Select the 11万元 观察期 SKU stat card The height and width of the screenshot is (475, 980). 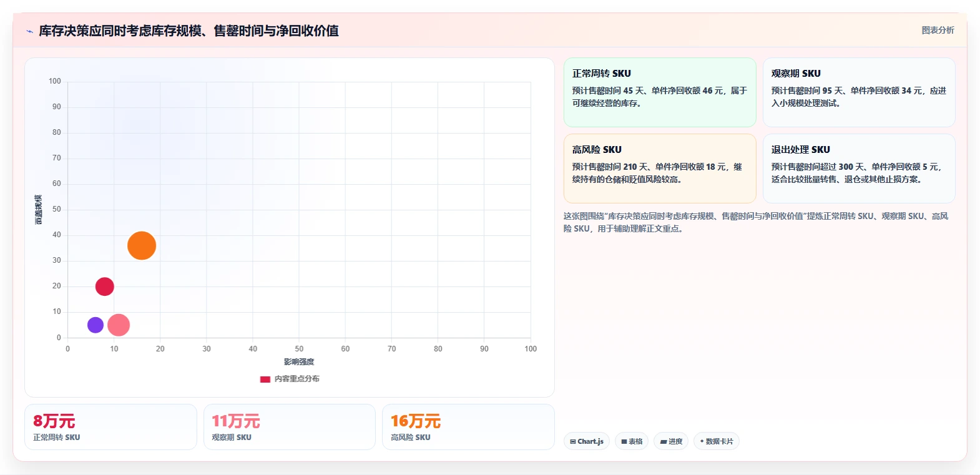click(290, 427)
